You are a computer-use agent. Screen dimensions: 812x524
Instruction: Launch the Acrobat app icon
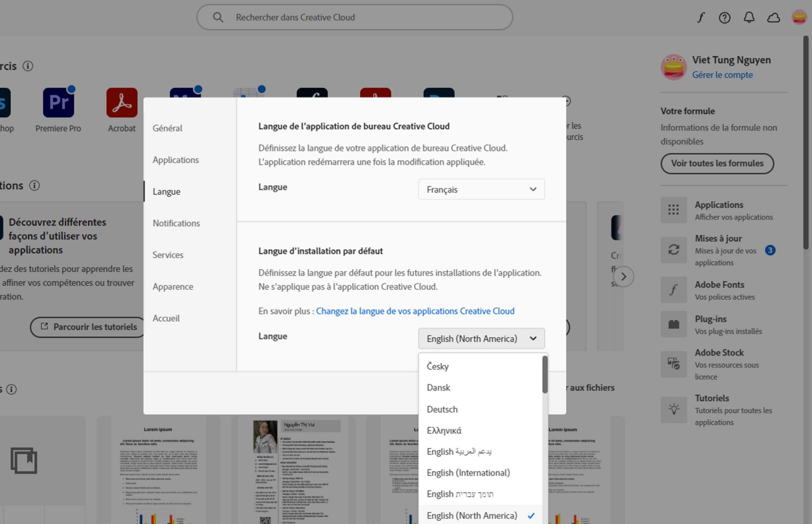[122, 103]
